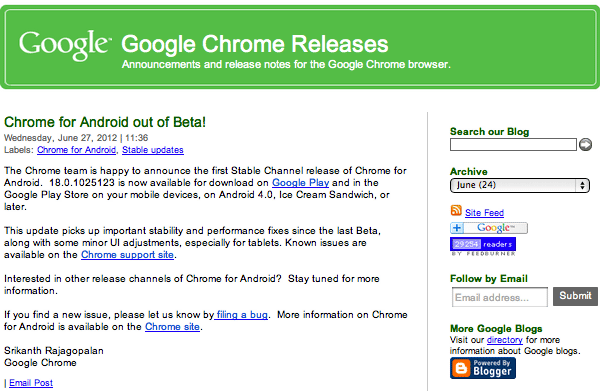600x391 pixels.
Task: Open the Site Feed link
Action: pos(484,213)
